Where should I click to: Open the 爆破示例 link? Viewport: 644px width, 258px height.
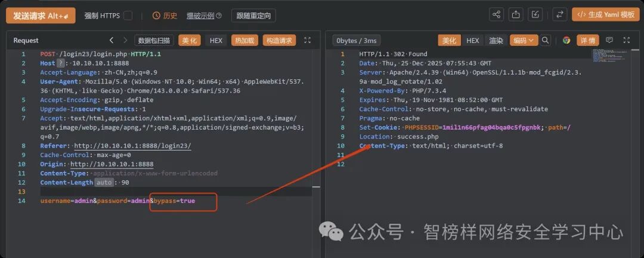click(200, 16)
